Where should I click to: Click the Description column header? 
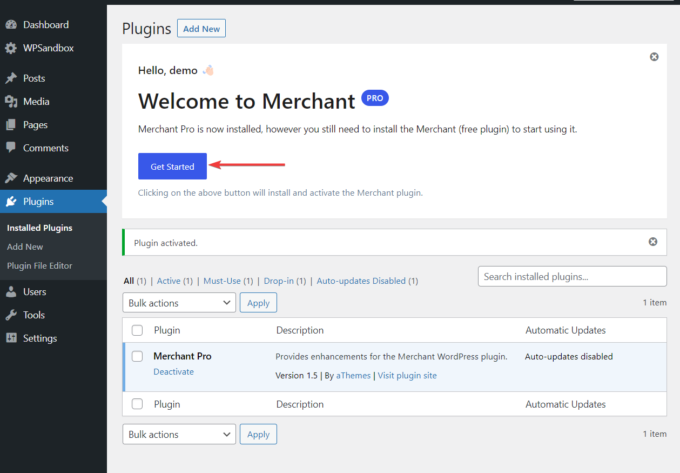coord(300,330)
